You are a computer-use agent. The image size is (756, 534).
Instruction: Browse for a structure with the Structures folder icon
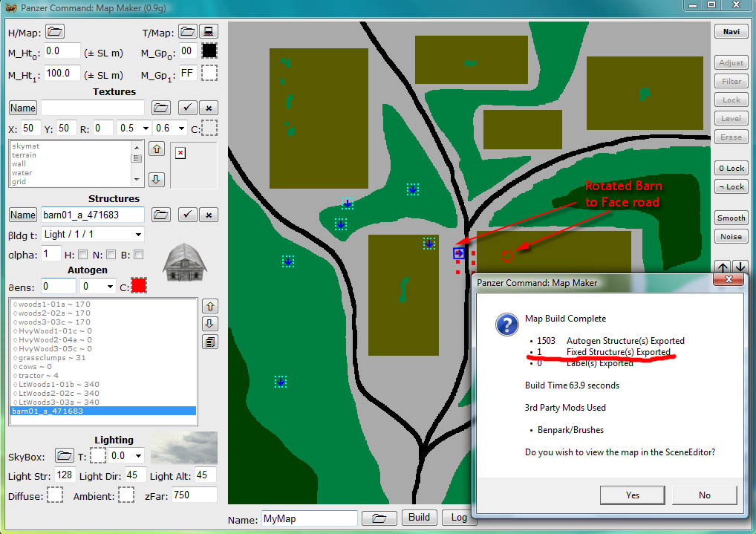pos(161,215)
